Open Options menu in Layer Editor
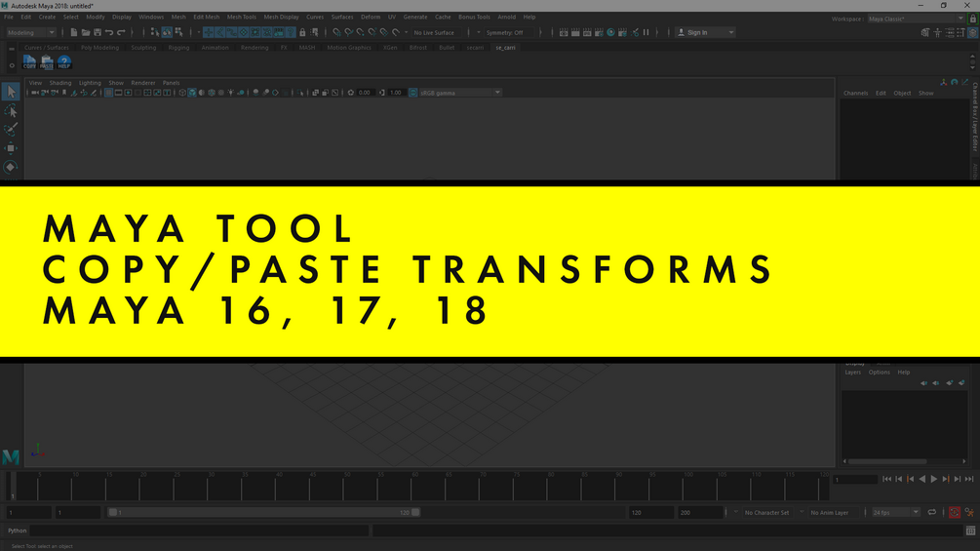The height and width of the screenshot is (551, 980). [x=879, y=373]
